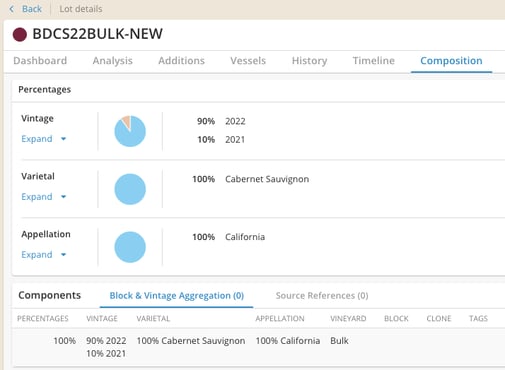Select the Composition tab
Screen dimensions: 505x370
click(x=451, y=61)
